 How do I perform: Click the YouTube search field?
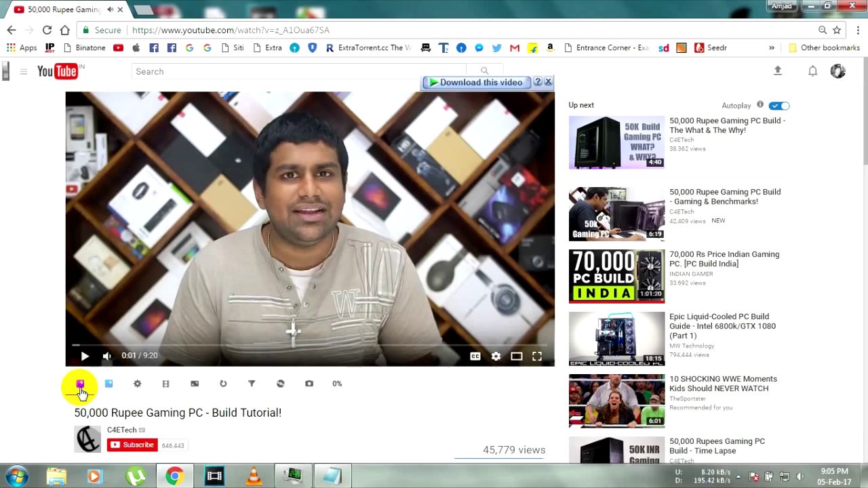pyautogui.click(x=298, y=71)
